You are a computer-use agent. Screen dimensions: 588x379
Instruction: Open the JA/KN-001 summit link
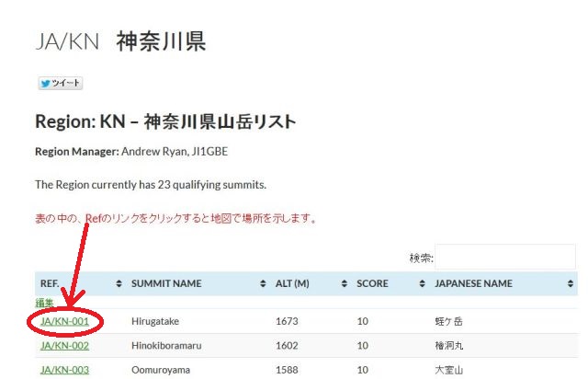[x=64, y=322]
